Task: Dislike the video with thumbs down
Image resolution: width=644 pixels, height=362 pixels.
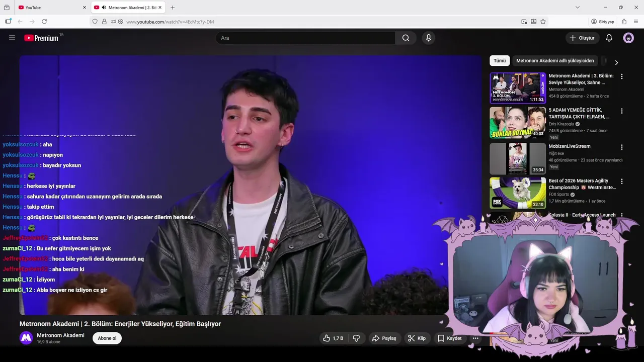Action: (x=356, y=338)
